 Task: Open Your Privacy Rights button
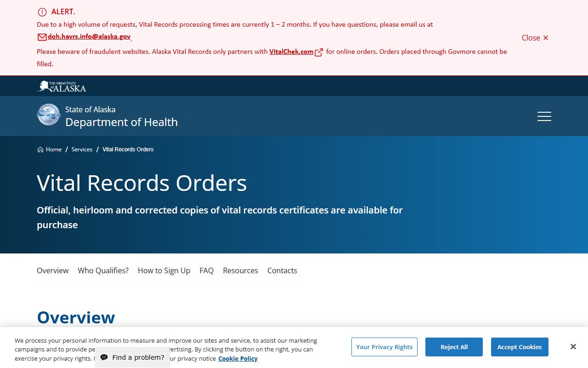click(384, 347)
